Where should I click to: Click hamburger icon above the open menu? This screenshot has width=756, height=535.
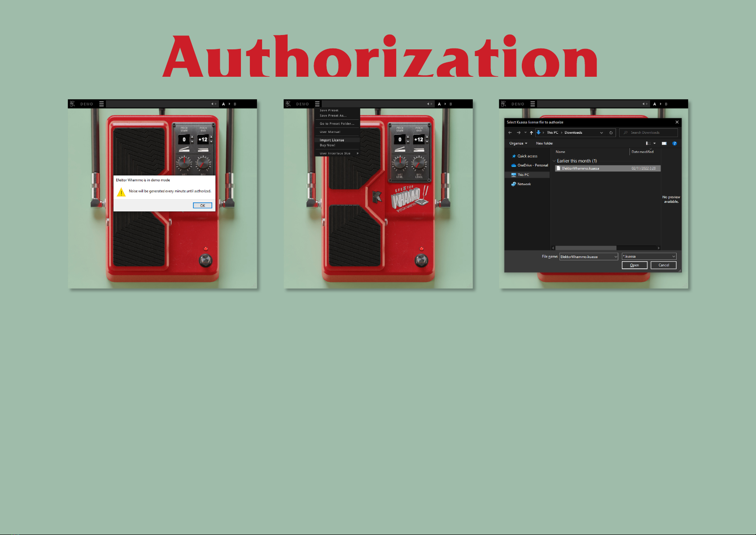tap(317, 104)
